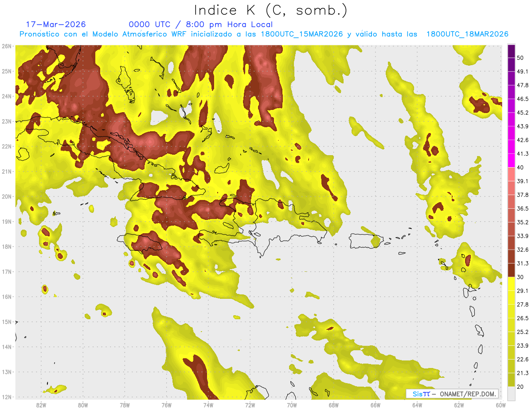Click the colorbar value 35.2
Image resolution: width=532 pixels, height=411 pixels.
point(523,222)
